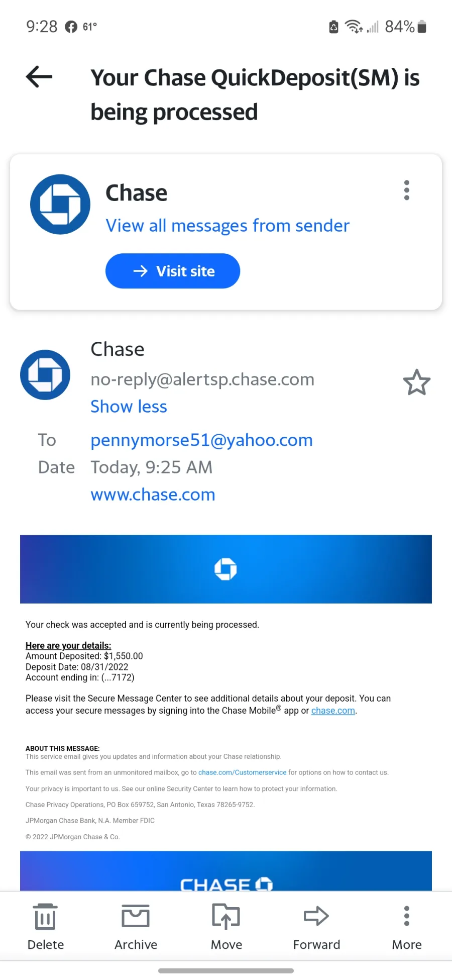
Task: Tap recipient pennymorse51@yahoo.com address
Action: pyautogui.click(x=201, y=440)
